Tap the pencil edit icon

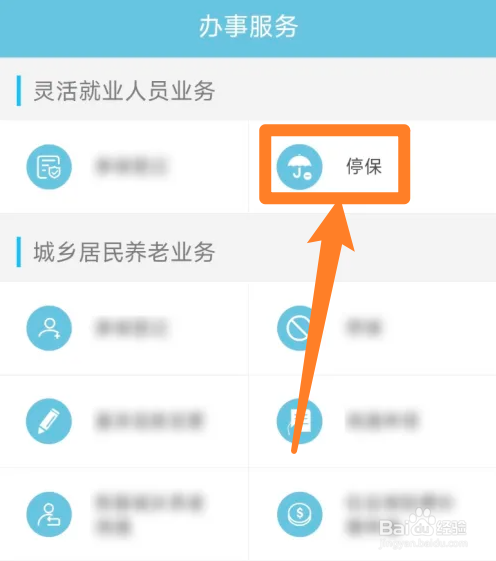coord(49,421)
